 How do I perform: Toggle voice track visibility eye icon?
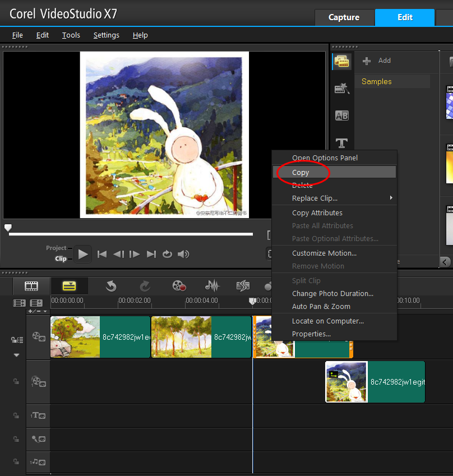pyautogui.click(x=42, y=439)
